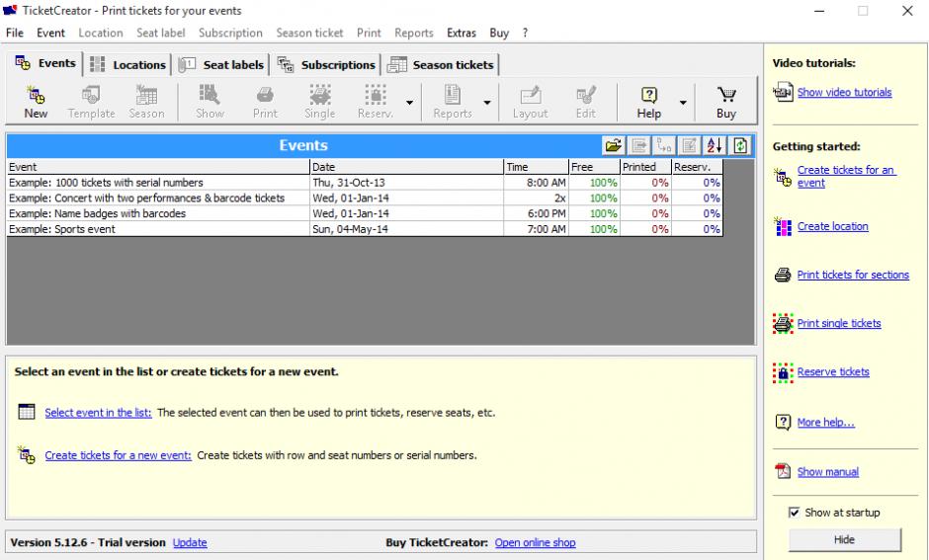Open the ? help menu
This screenshot has height=560, width=929.
click(x=525, y=34)
